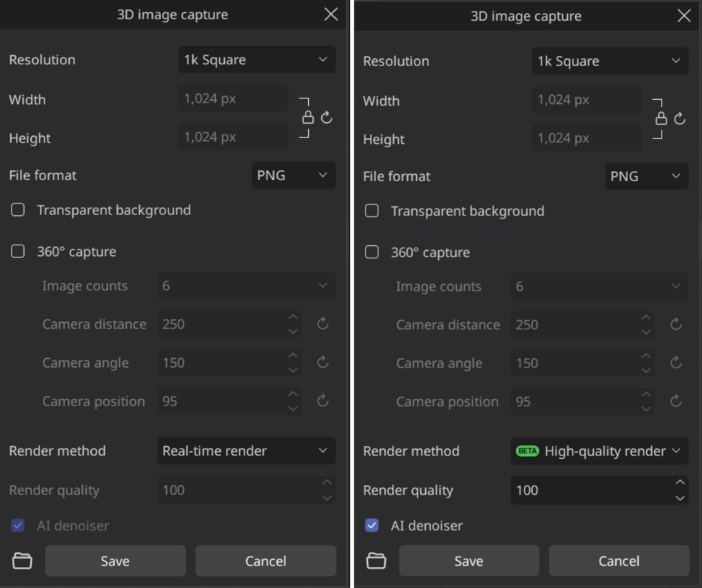The width and height of the screenshot is (702, 588).
Task: Open the High-quality render method dropdown
Action: click(599, 451)
